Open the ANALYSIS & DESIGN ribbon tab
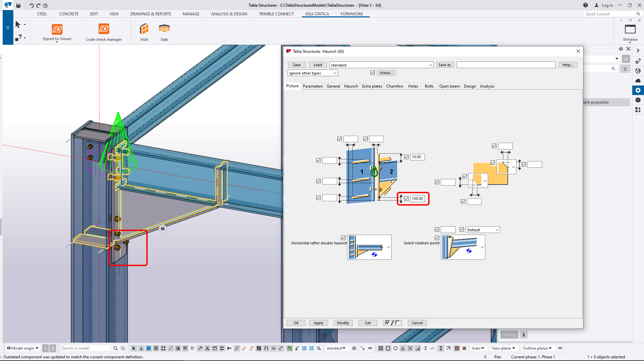The height and width of the screenshot is (361, 644). (229, 14)
